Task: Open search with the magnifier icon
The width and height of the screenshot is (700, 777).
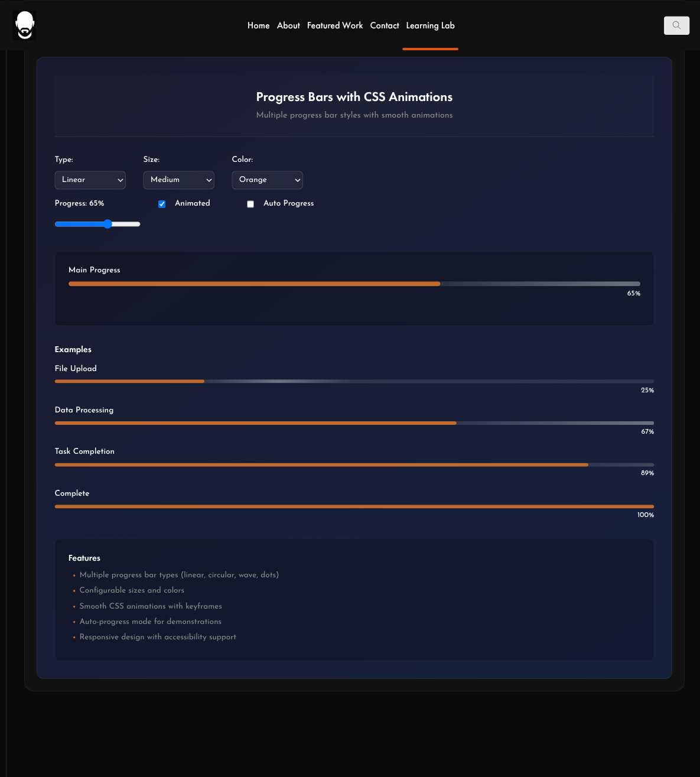Action: [676, 25]
